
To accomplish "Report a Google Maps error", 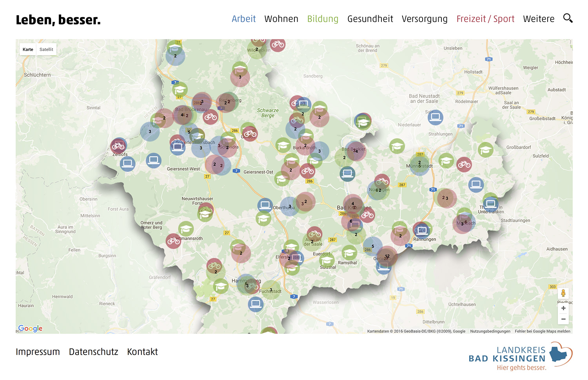I will click(x=543, y=331).
